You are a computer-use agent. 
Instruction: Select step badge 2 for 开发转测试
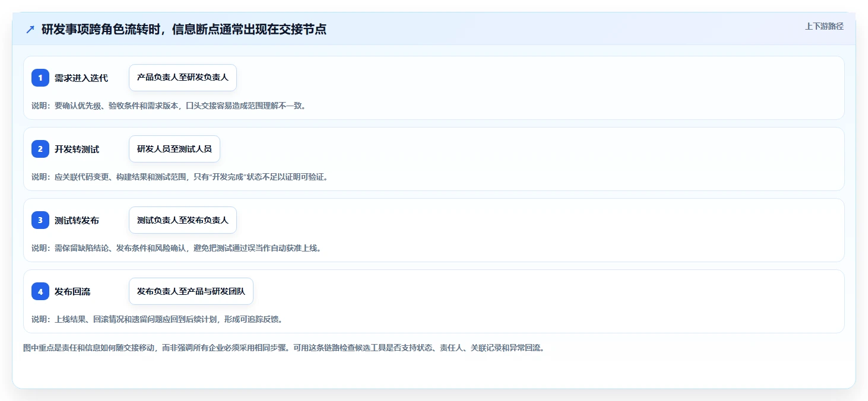point(40,149)
